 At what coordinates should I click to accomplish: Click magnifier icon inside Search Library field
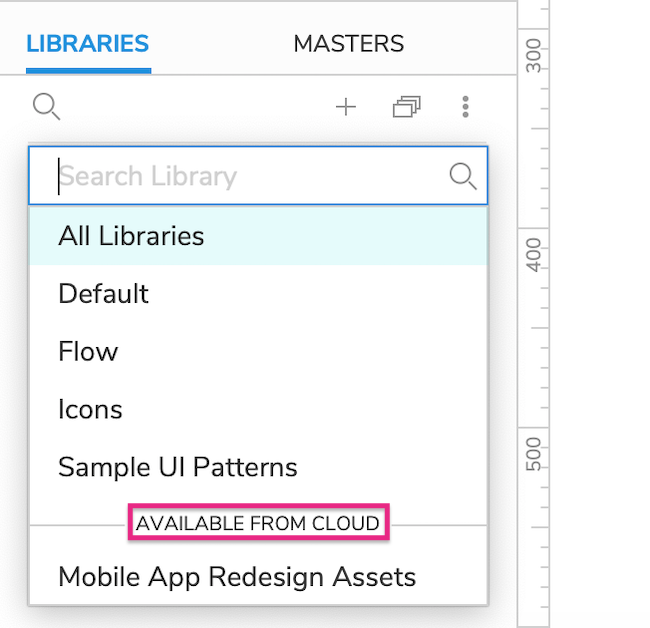click(x=463, y=176)
